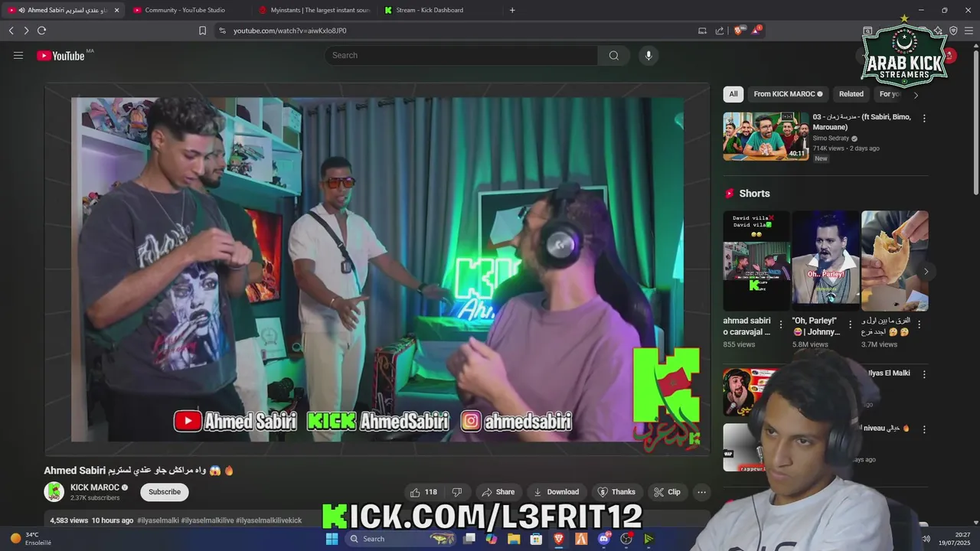The width and height of the screenshot is (980, 551).
Task: Open the sandwich short with 3.7M views
Action: [894, 261]
